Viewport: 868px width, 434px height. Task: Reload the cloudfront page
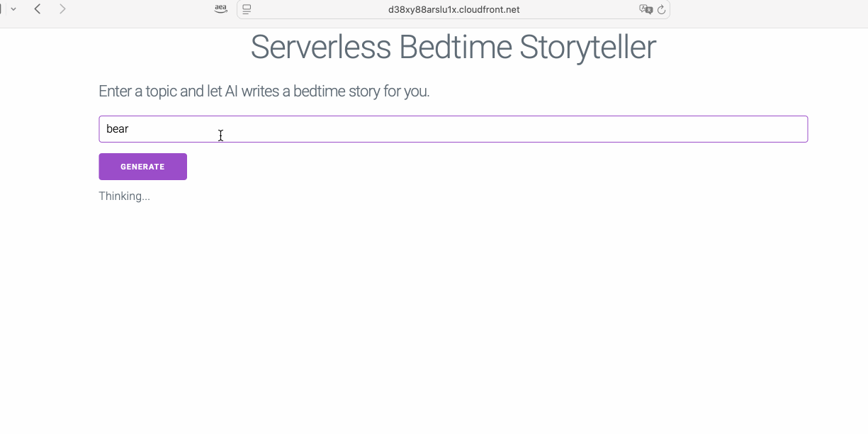[x=662, y=9]
